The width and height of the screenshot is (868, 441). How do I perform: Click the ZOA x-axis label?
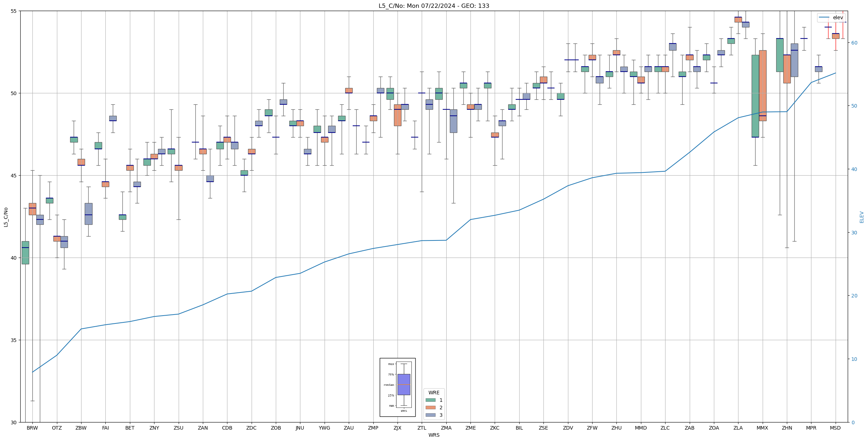click(714, 428)
